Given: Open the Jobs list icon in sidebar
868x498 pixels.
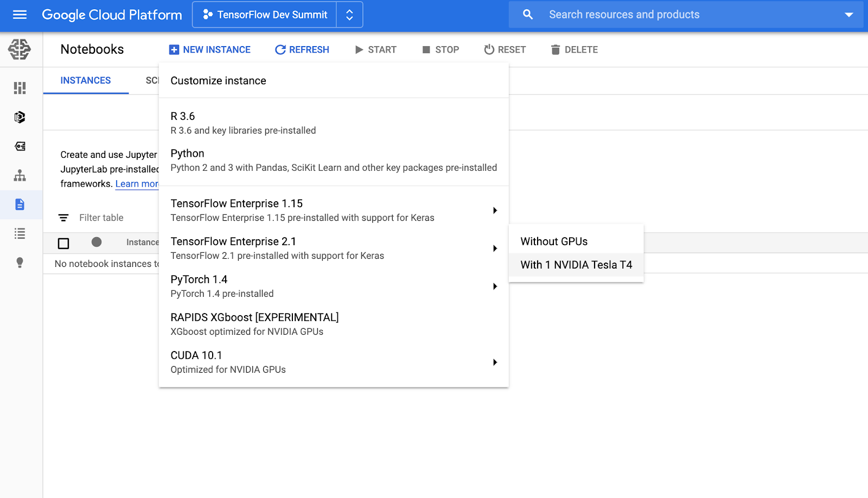Looking at the screenshot, I should [x=20, y=234].
